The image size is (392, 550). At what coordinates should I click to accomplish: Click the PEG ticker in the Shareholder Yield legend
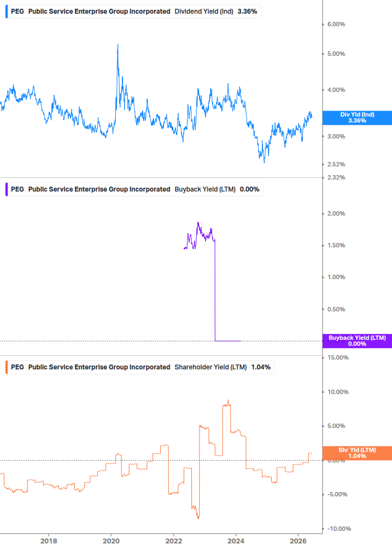(x=17, y=367)
